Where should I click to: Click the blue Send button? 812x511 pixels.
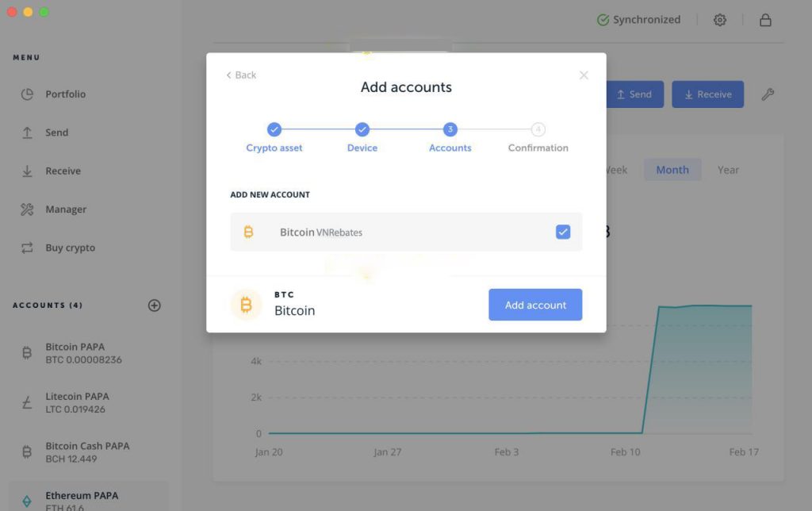click(x=635, y=94)
